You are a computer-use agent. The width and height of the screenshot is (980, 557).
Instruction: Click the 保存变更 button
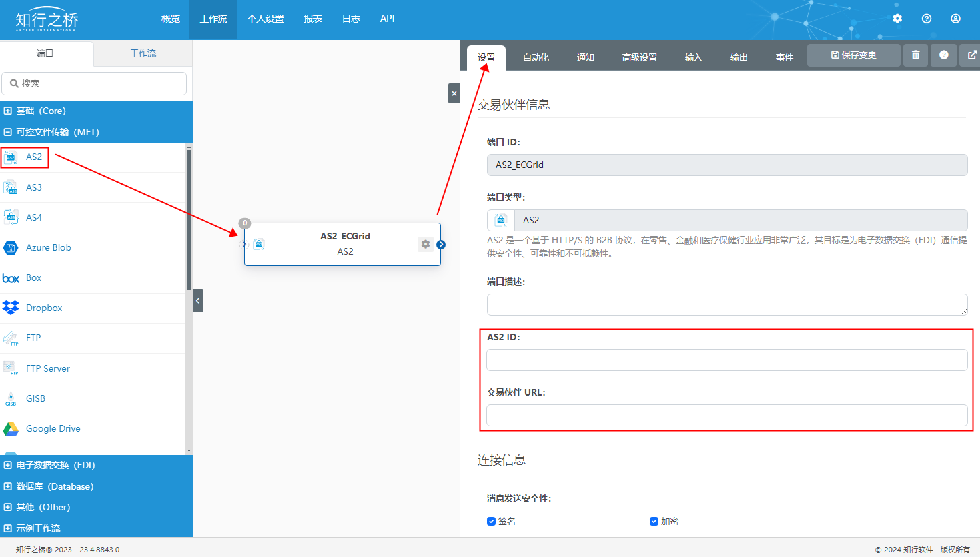coord(853,55)
